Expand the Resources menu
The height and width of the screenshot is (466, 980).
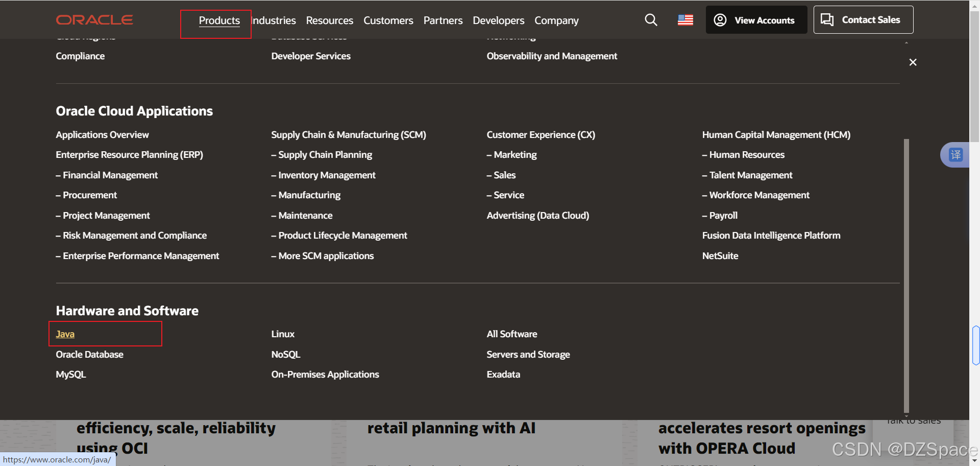[329, 20]
